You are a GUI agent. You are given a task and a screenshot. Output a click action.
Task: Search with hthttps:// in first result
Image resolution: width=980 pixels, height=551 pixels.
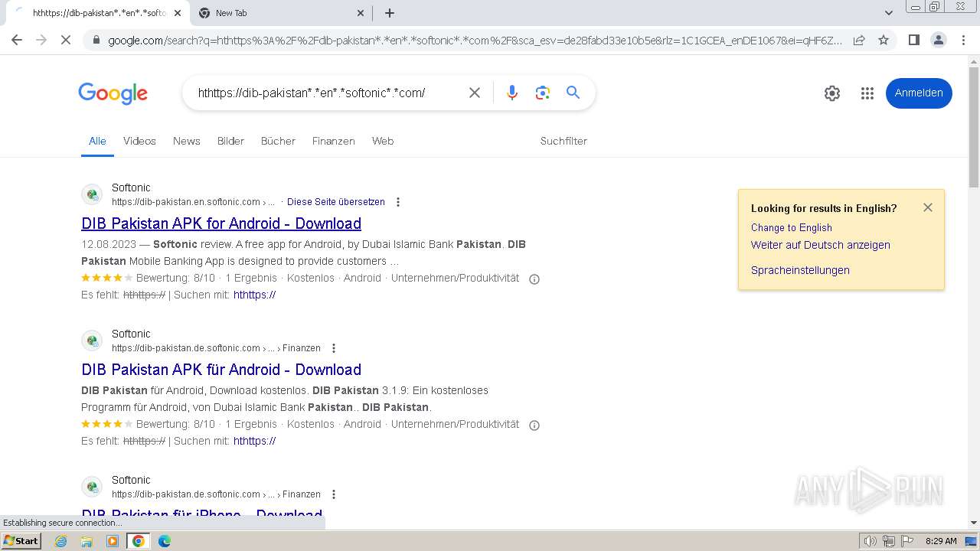point(254,295)
